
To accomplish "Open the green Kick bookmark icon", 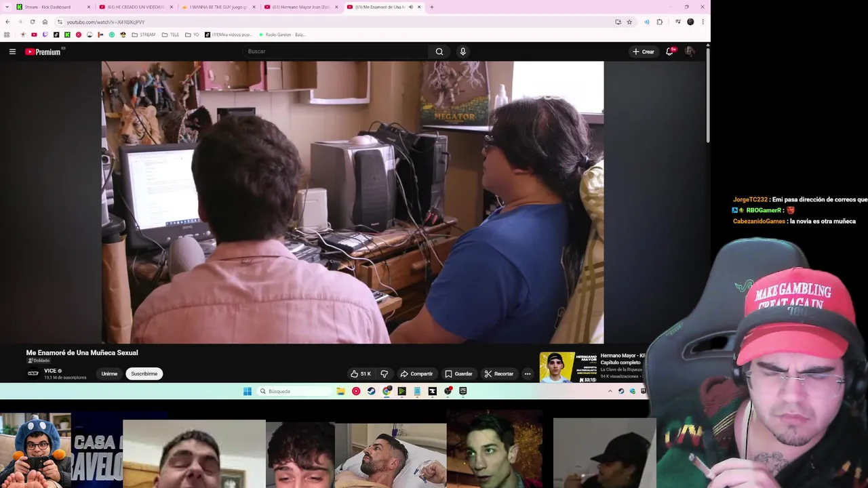I will [x=67, y=35].
